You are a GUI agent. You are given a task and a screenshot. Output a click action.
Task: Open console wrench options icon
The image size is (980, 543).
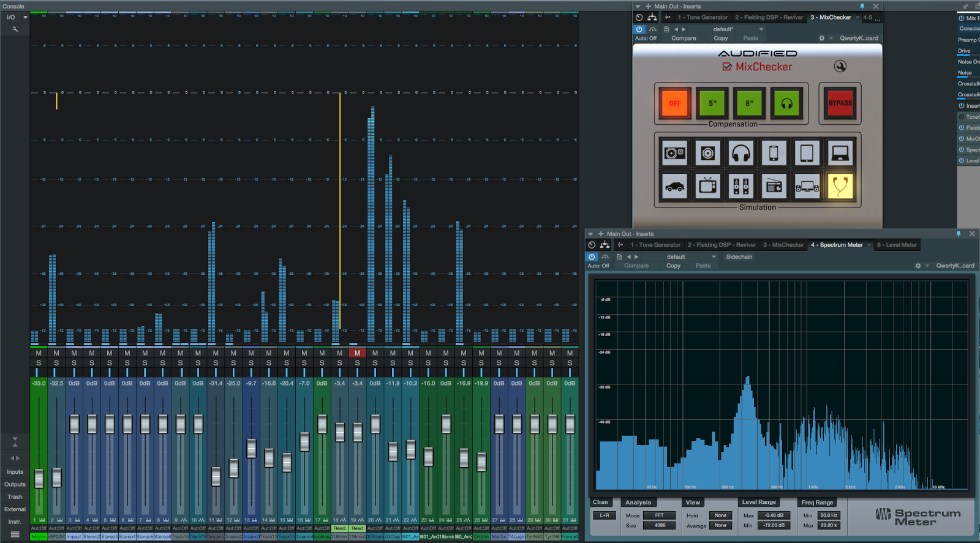(x=15, y=29)
